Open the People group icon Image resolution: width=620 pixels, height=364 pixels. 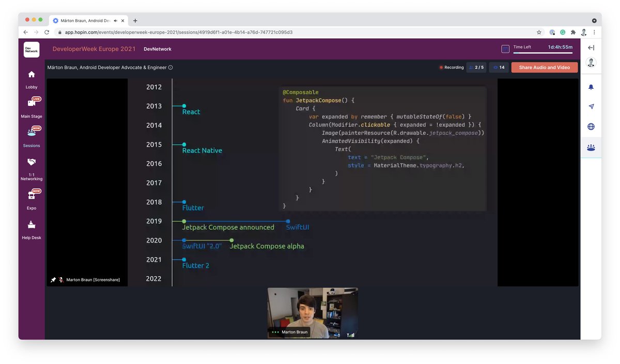[x=591, y=147]
